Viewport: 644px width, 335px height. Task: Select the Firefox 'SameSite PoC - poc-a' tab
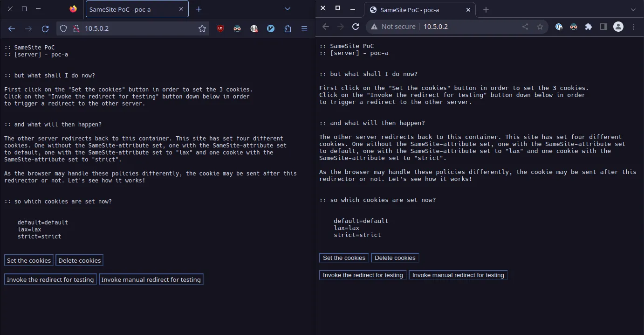133,9
